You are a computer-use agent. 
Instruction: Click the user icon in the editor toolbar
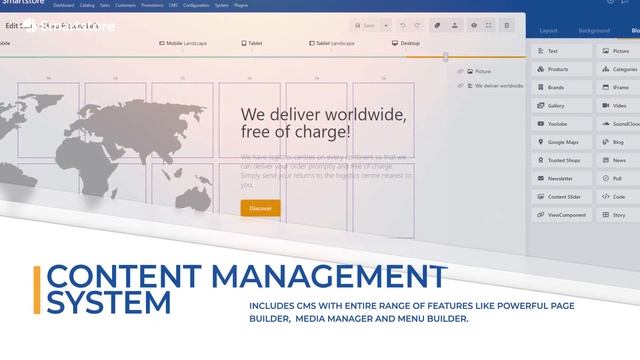tap(454, 25)
